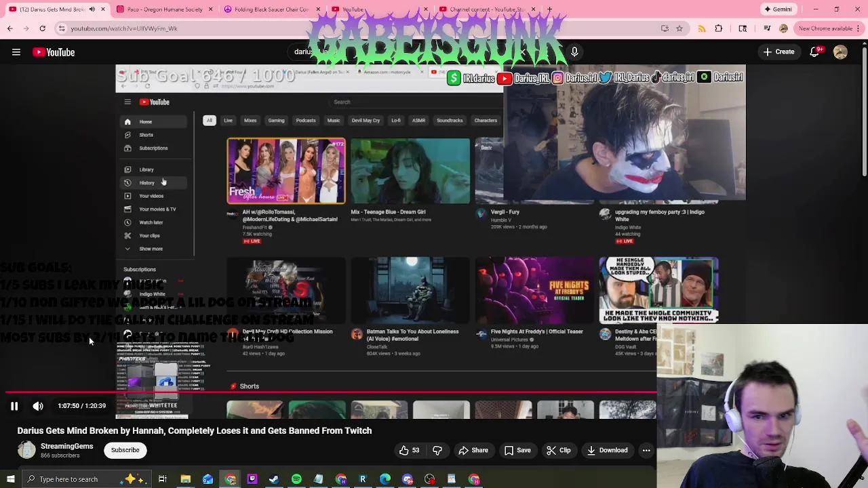Viewport: 868px width, 488px height.
Task: Create a clip of the video
Action: tap(559, 450)
